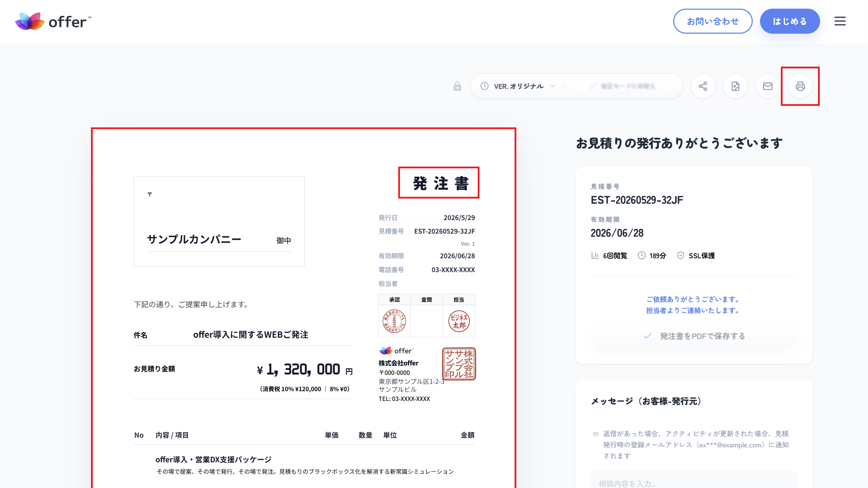Click the Ver. 1 label

pos(468,244)
